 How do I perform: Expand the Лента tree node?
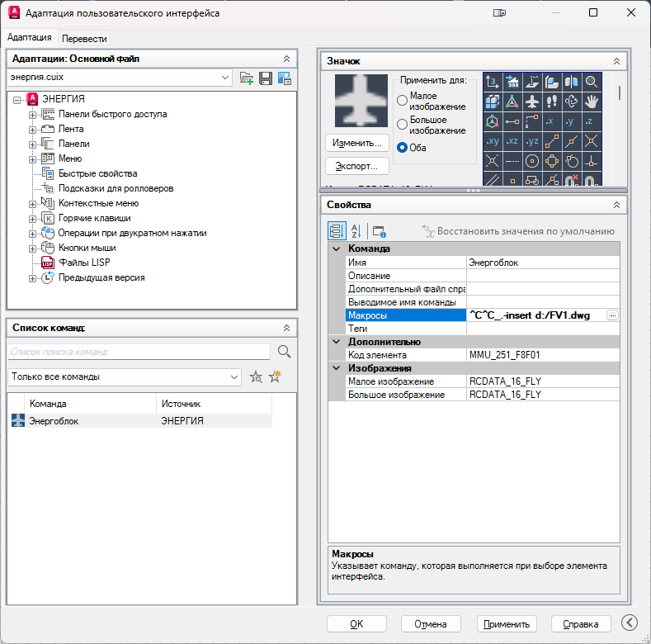pos(32,130)
